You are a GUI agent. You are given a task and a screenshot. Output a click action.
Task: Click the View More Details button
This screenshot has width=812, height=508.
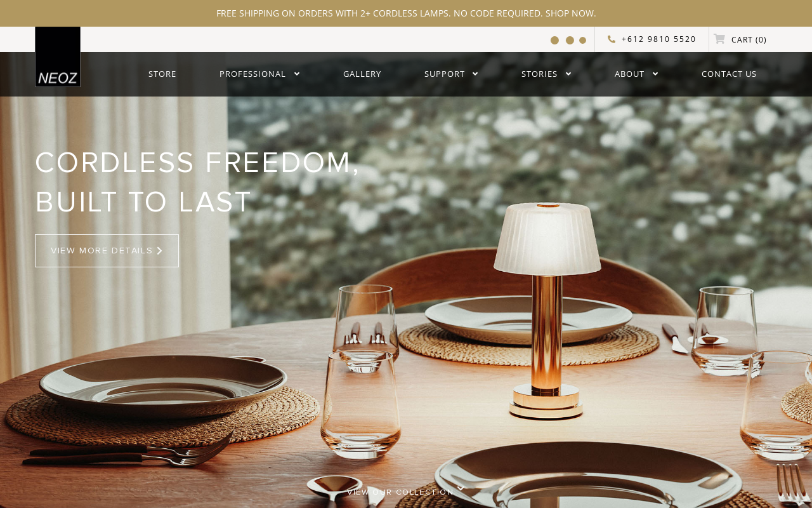coord(107,251)
